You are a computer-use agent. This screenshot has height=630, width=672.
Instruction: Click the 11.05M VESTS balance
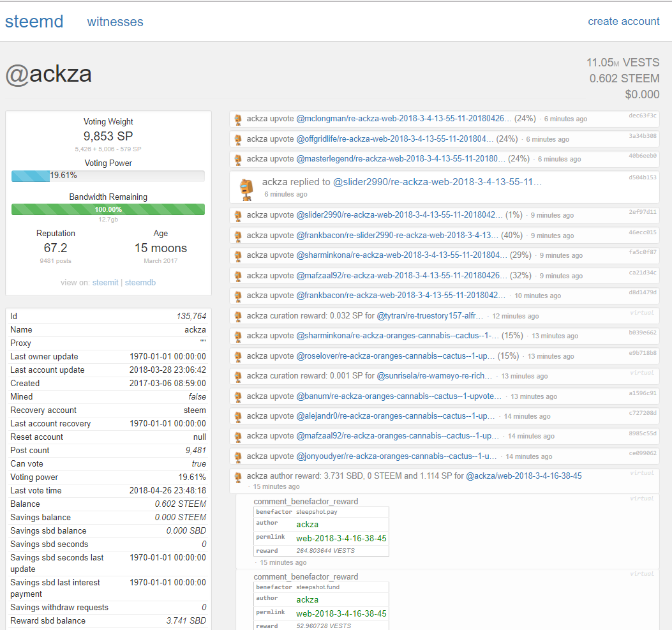coord(623,63)
